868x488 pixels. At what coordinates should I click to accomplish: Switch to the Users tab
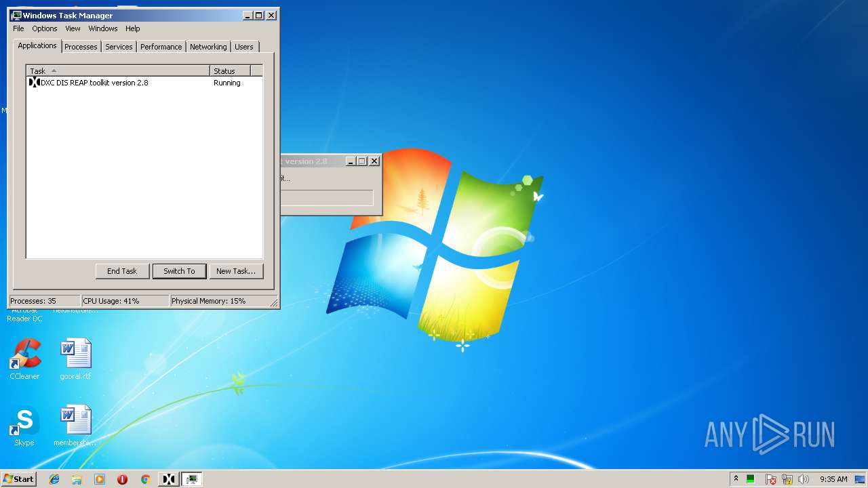[244, 47]
